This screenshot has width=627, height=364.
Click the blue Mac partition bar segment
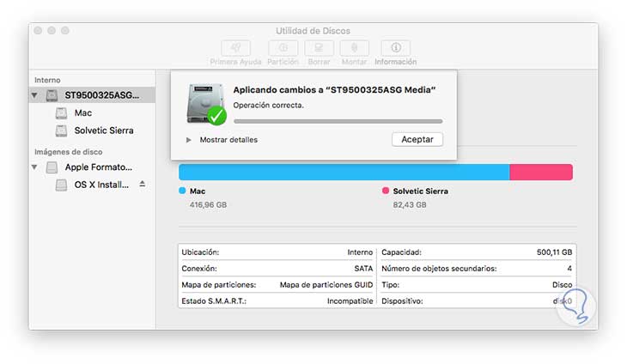click(344, 173)
